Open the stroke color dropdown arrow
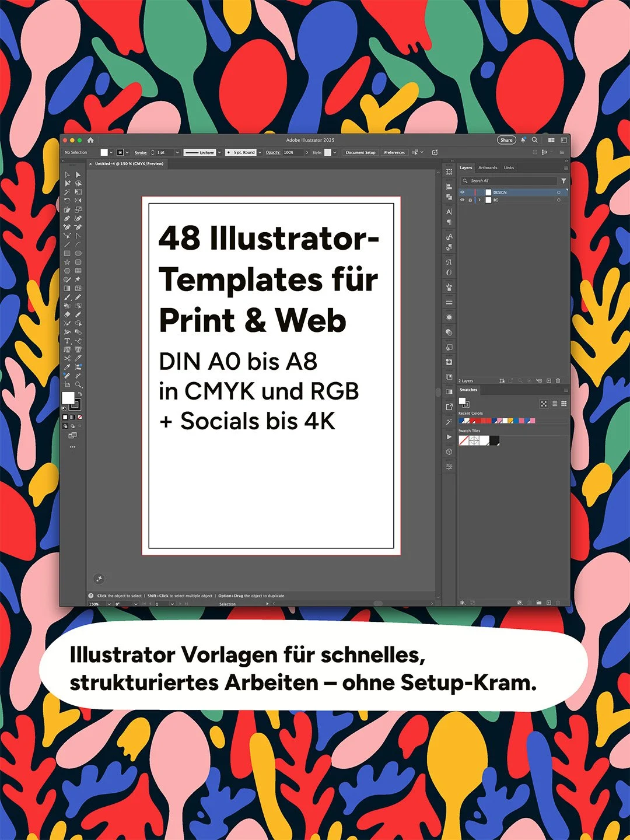 tap(127, 152)
